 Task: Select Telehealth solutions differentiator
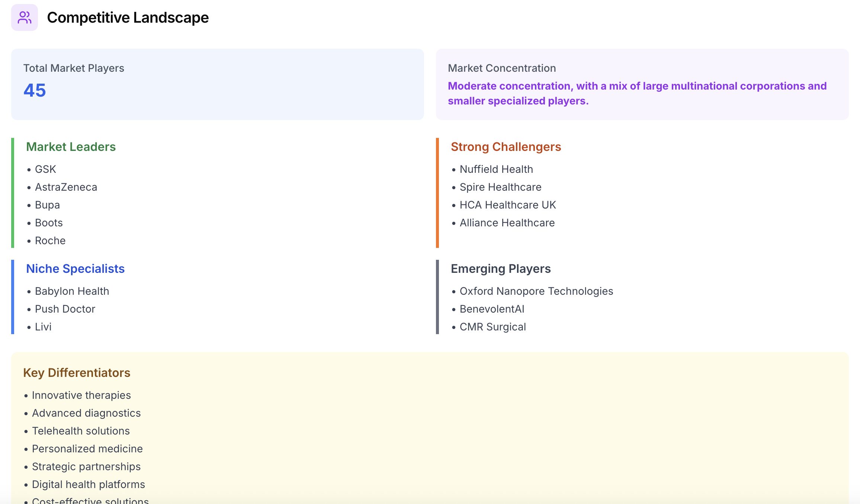(81, 431)
